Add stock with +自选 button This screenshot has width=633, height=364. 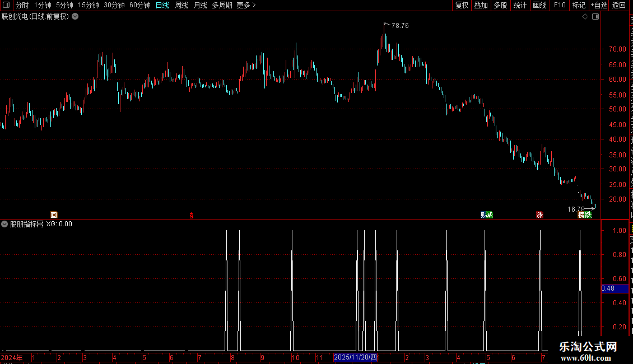pos(599,5)
